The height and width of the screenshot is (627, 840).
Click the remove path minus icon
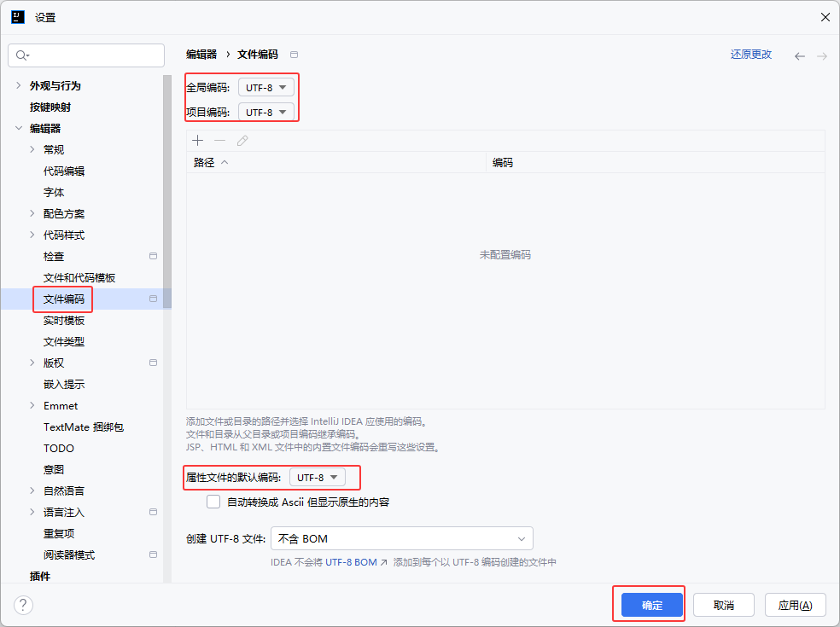[220, 141]
